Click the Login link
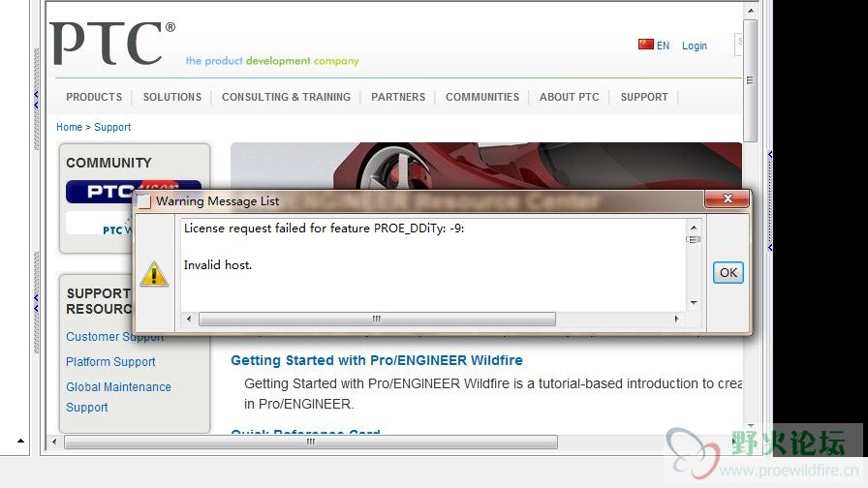The width and height of the screenshot is (868, 488). 695,46
